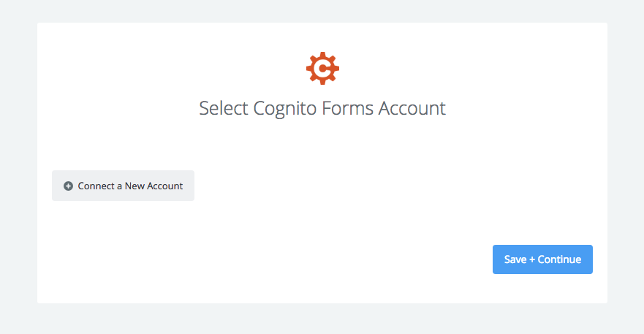Click the orange Cognito Forms gear logo
The height and width of the screenshot is (334, 644).
pyautogui.click(x=322, y=68)
